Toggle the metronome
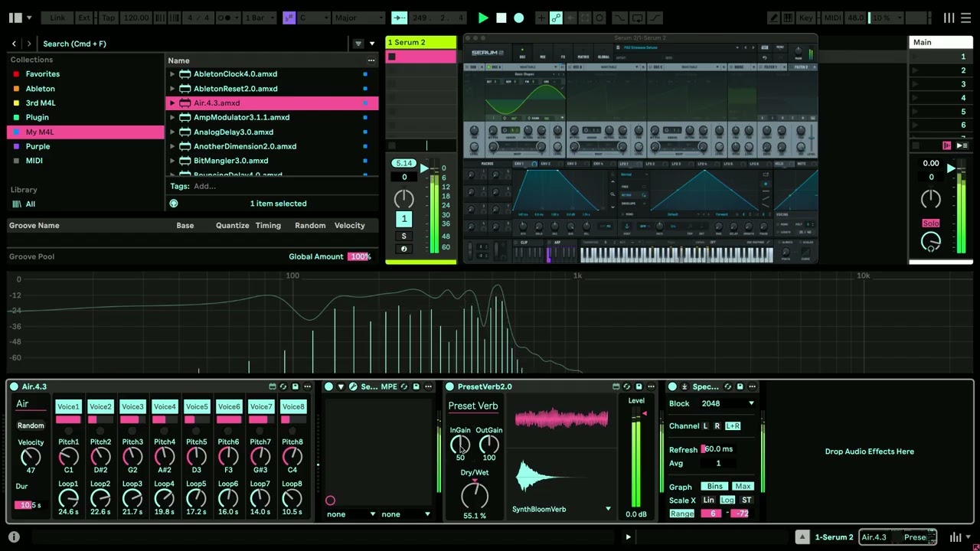 (227, 18)
